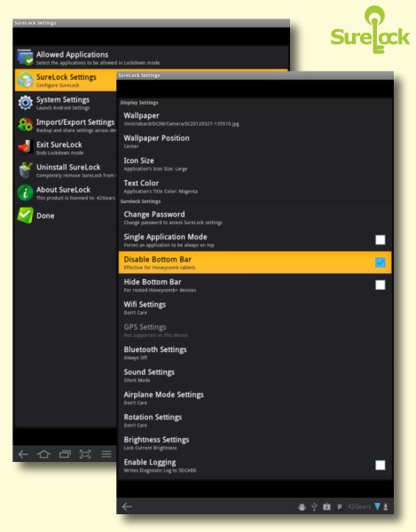This screenshot has width=416, height=532.
Task: Click the System Settings gear icon
Action: 25,103
